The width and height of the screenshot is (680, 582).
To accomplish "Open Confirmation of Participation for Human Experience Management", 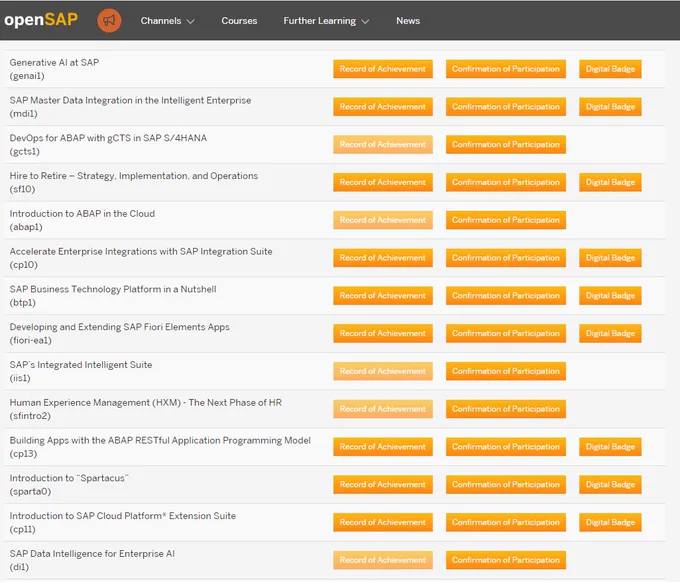I will (x=506, y=409).
